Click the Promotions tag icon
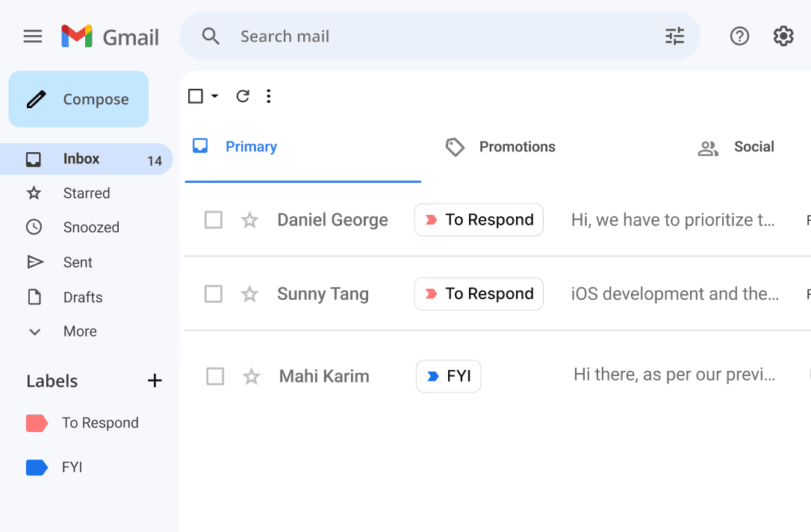This screenshot has width=811, height=532. click(x=455, y=147)
